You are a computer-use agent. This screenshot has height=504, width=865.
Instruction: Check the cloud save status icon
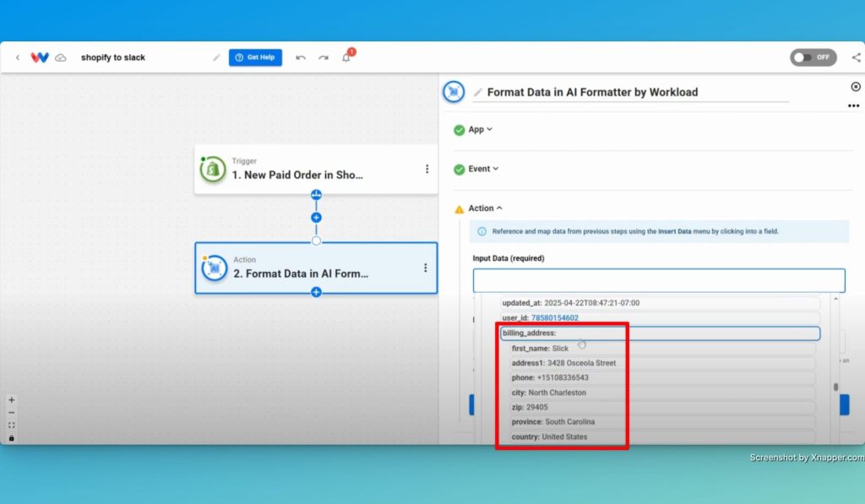coord(61,57)
